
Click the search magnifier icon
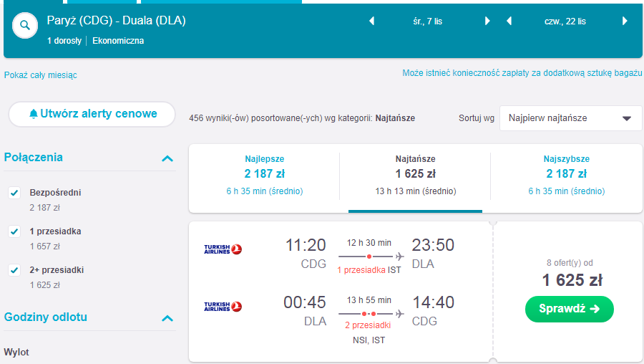coord(25,26)
